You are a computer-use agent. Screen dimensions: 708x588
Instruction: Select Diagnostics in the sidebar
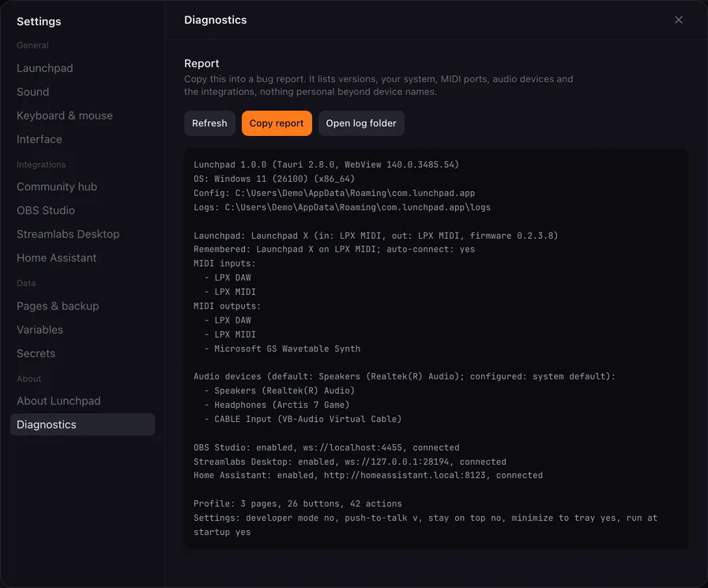coord(82,424)
